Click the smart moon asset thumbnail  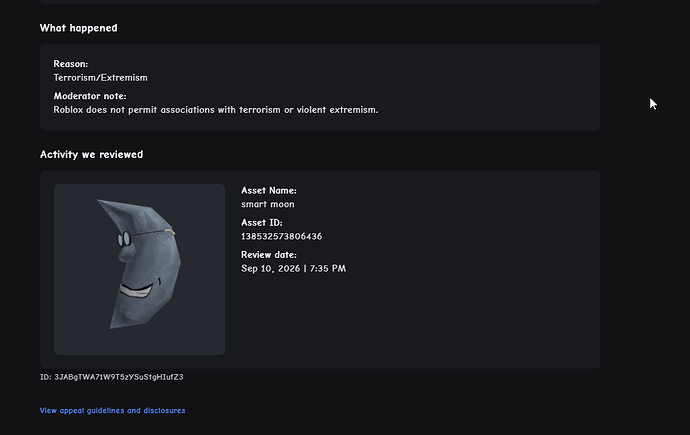(139, 269)
